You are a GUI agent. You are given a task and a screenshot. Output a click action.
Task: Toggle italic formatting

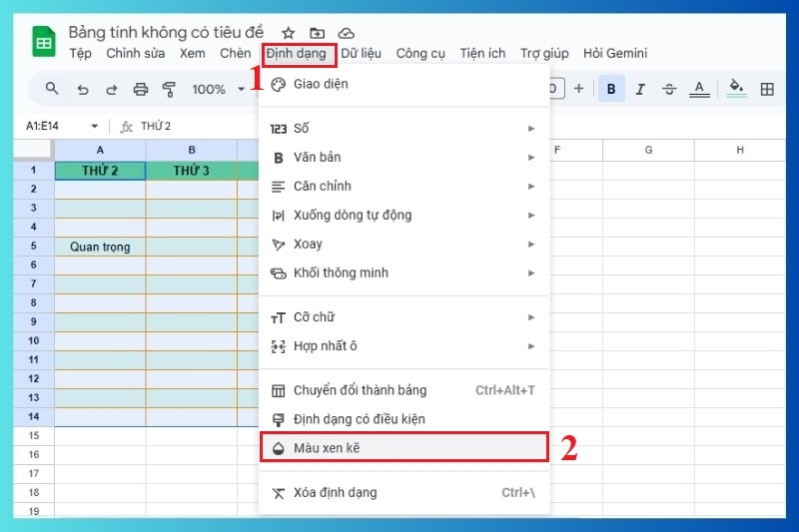coord(640,89)
